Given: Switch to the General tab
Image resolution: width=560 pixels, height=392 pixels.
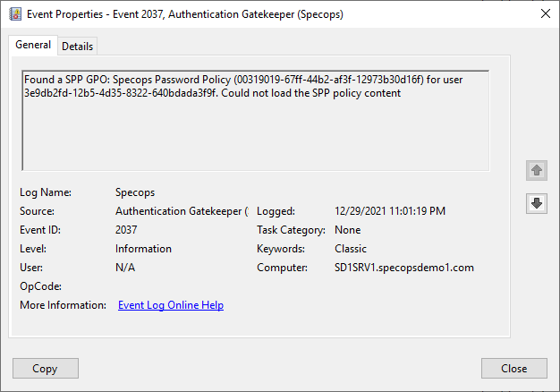Looking at the screenshot, I should coord(33,45).
